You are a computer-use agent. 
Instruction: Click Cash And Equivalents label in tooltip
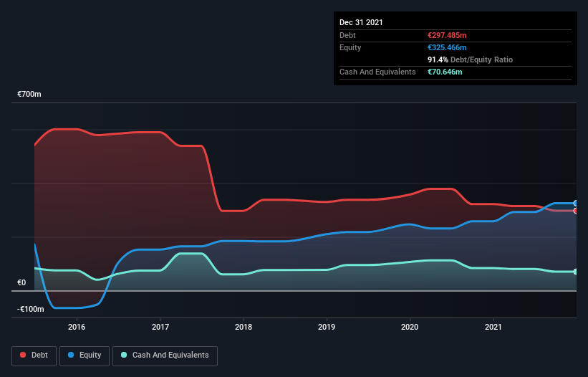(377, 72)
